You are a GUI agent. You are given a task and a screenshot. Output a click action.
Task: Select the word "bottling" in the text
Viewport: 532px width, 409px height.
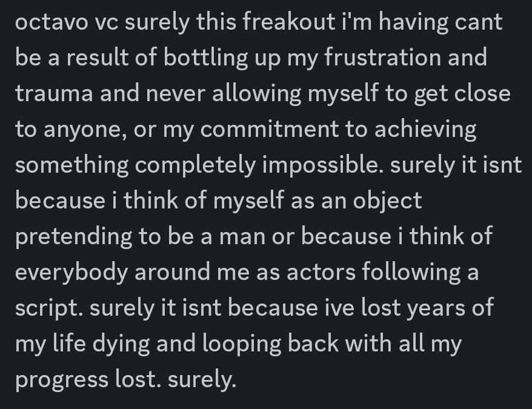pos(205,58)
